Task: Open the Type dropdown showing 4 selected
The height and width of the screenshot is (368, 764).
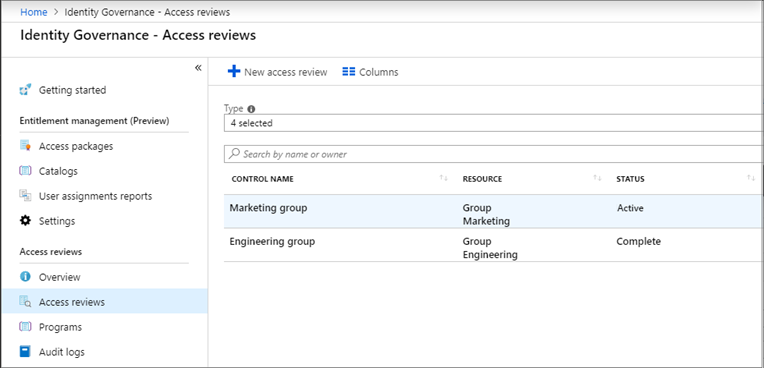Action: point(494,123)
